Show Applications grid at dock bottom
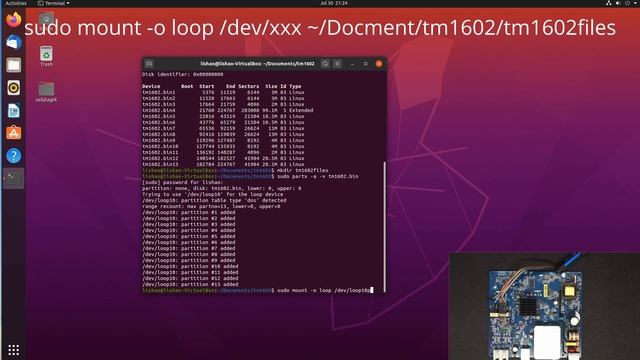 pos(13,350)
